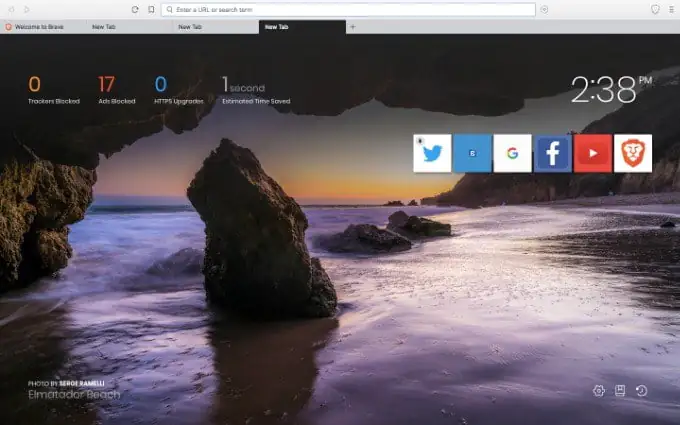The image size is (680, 425).
Task: Open the YouTube top site tile
Action: (593, 153)
